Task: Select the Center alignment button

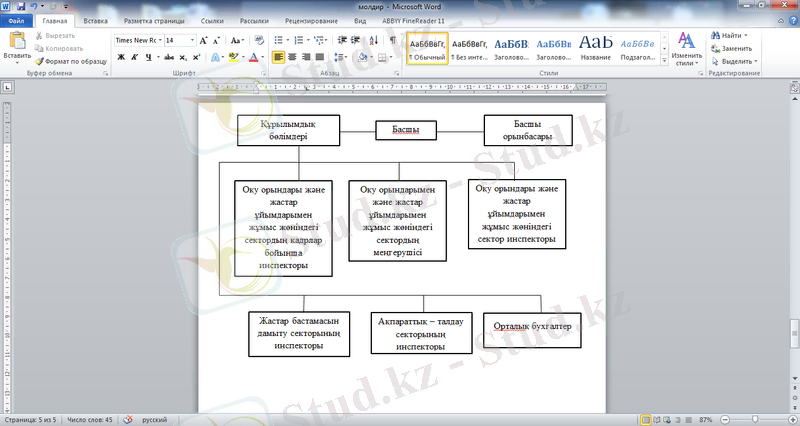Action: pos(292,57)
